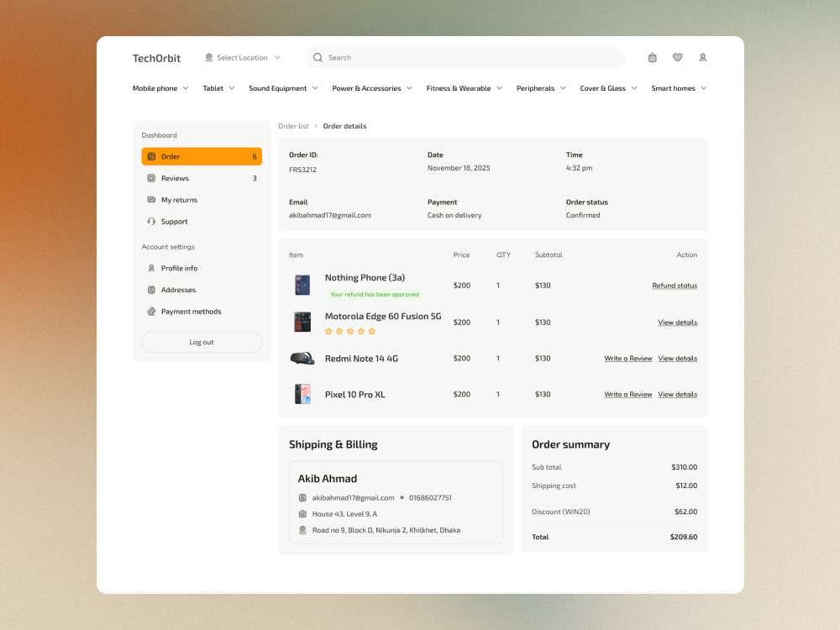Click the Total $209.60 amount
This screenshot has width=840, height=630.
pos(684,537)
